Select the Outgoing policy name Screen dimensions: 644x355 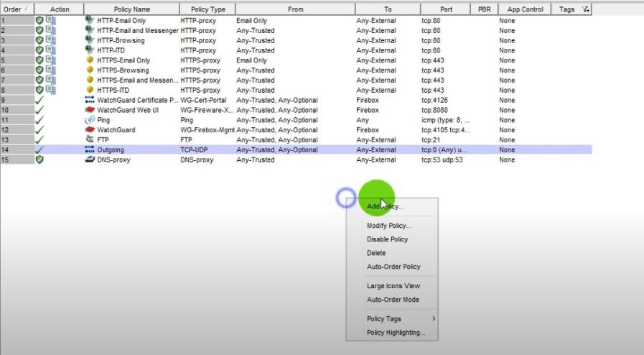tap(111, 150)
